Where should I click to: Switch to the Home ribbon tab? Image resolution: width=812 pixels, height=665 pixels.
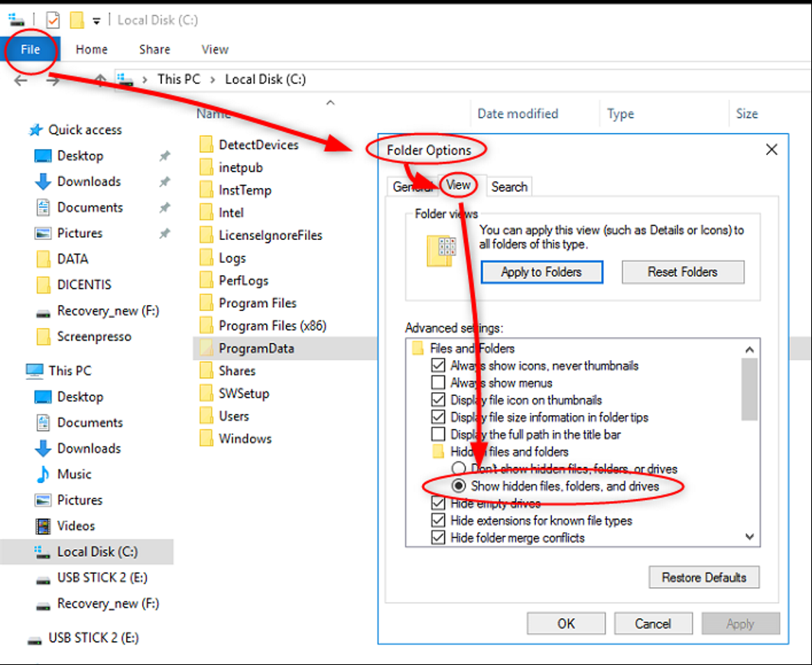point(92,49)
